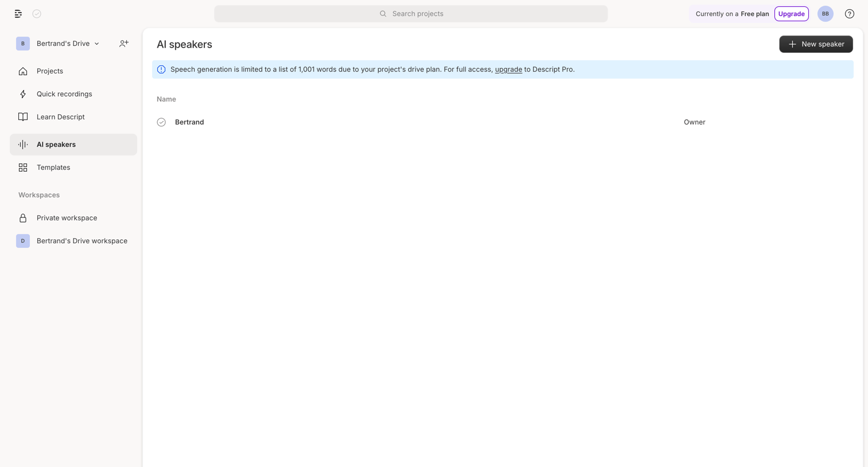The width and height of the screenshot is (868, 467).
Task: Click the Templates grid icon
Action: [23, 168]
